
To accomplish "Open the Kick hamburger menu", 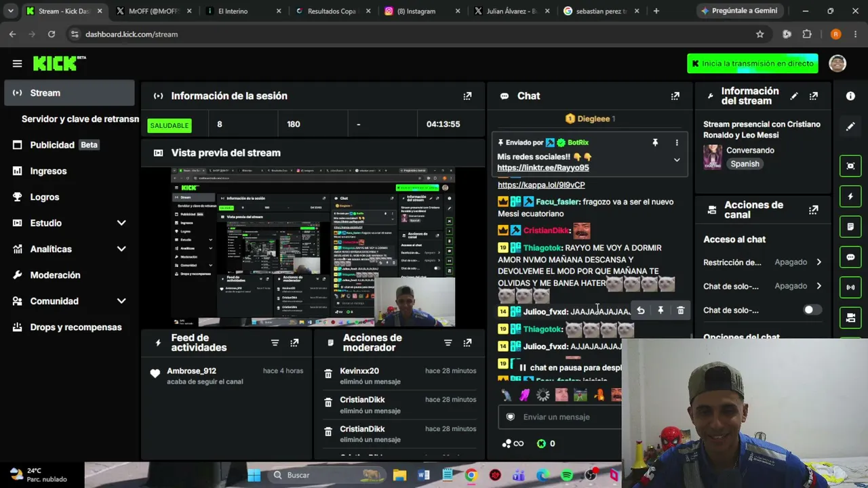I will point(17,64).
